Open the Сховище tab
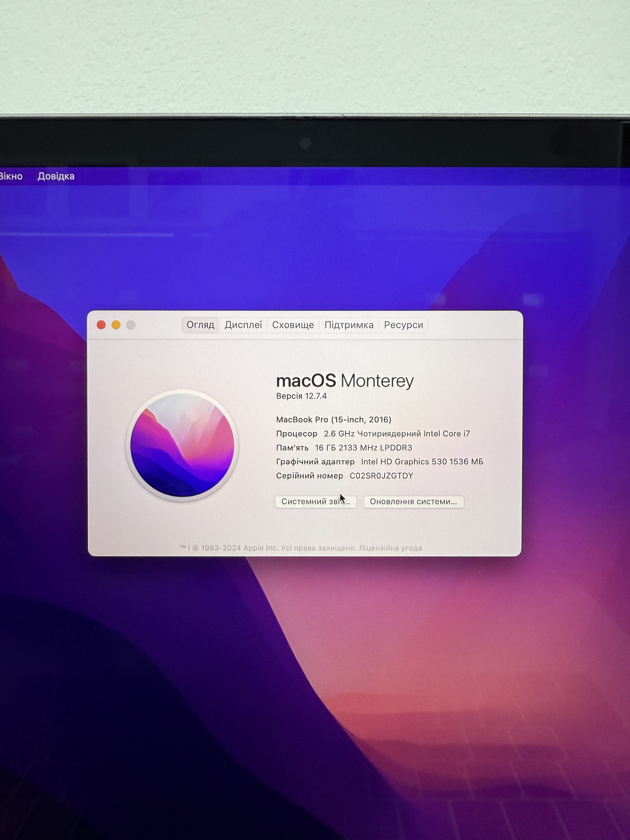This screenshot has height=840, width=630. [x=293, y=325]
